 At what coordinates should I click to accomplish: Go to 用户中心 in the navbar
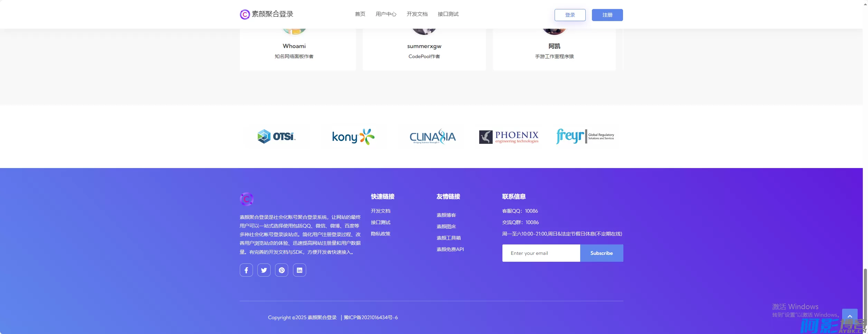coord(386,14)
